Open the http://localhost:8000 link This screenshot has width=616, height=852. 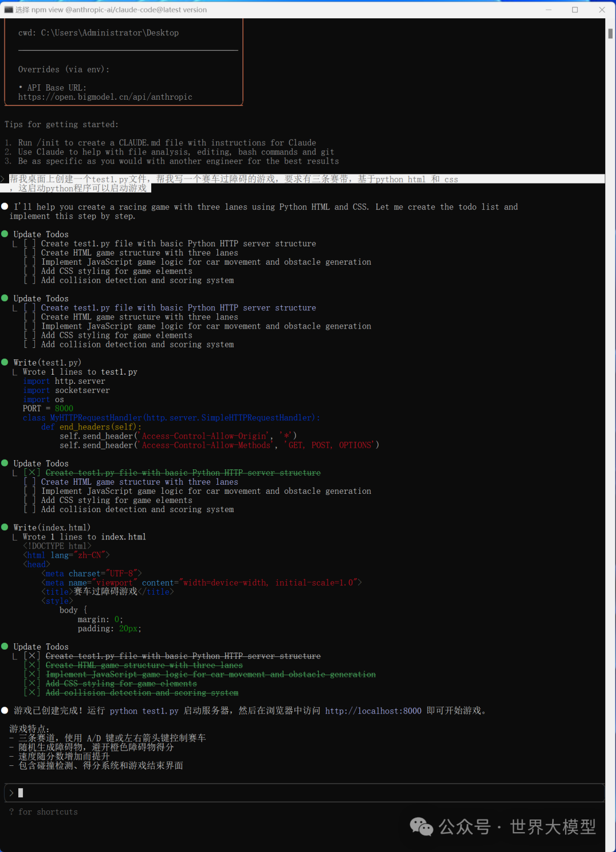pyautogui.click(x=374, y=711)
